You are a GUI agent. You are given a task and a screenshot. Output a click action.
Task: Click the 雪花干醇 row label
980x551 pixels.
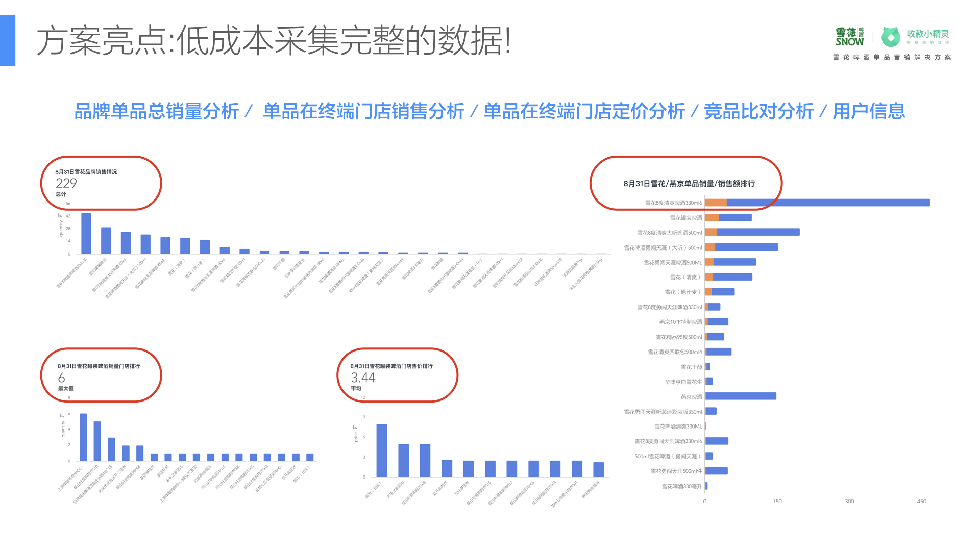tap(692, 367)
